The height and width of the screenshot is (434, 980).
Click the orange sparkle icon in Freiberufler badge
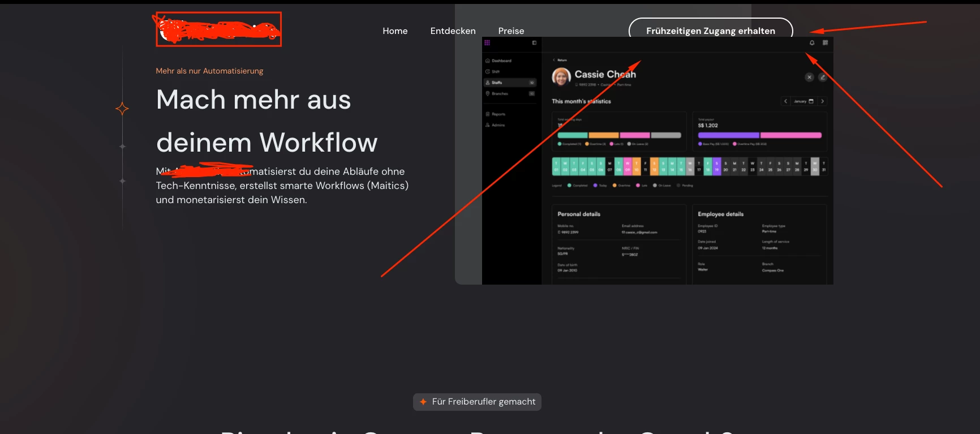point(423,402)
